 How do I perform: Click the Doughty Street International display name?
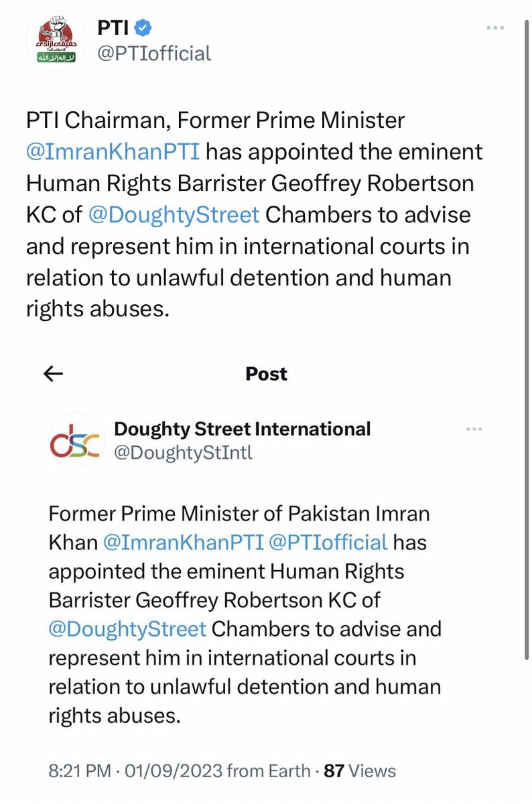click(x=243, y=429)
